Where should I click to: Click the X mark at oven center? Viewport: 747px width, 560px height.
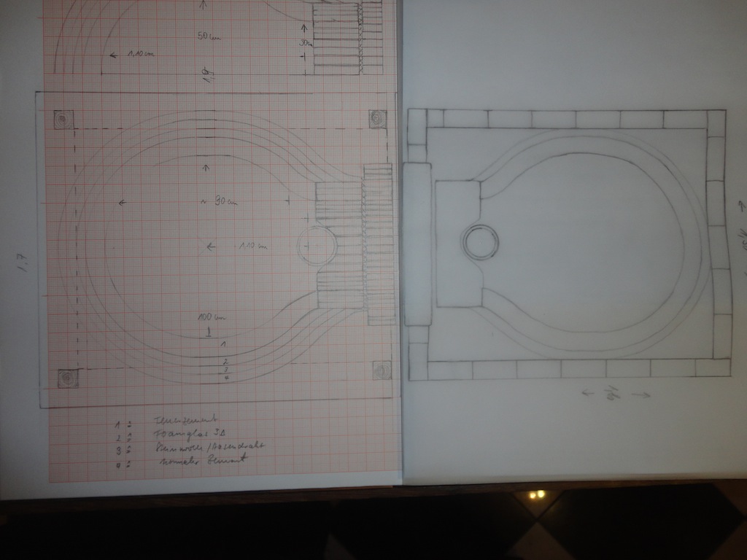click(x=211, y=247)
